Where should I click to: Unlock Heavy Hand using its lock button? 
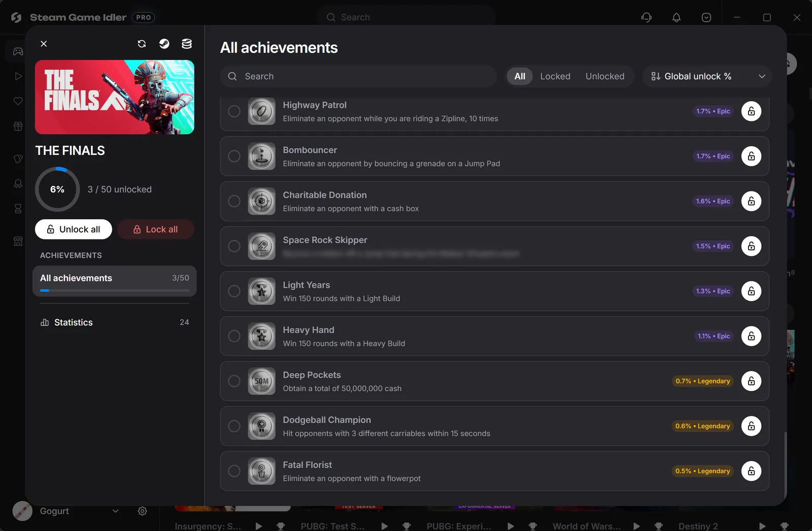point(751,336)
